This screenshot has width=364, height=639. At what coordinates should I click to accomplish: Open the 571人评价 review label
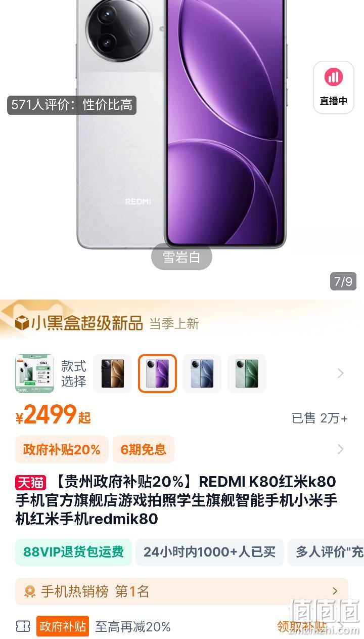tap(72, 105)
